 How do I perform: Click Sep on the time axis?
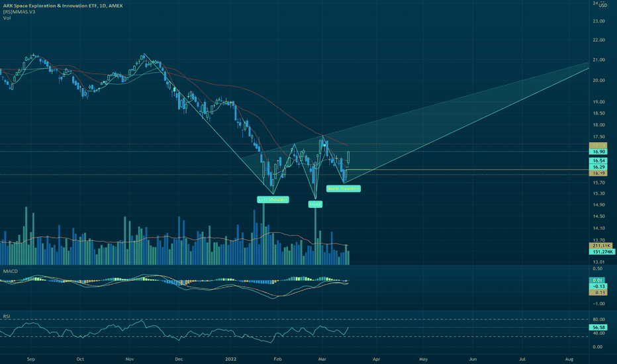[x=31, y=359]
